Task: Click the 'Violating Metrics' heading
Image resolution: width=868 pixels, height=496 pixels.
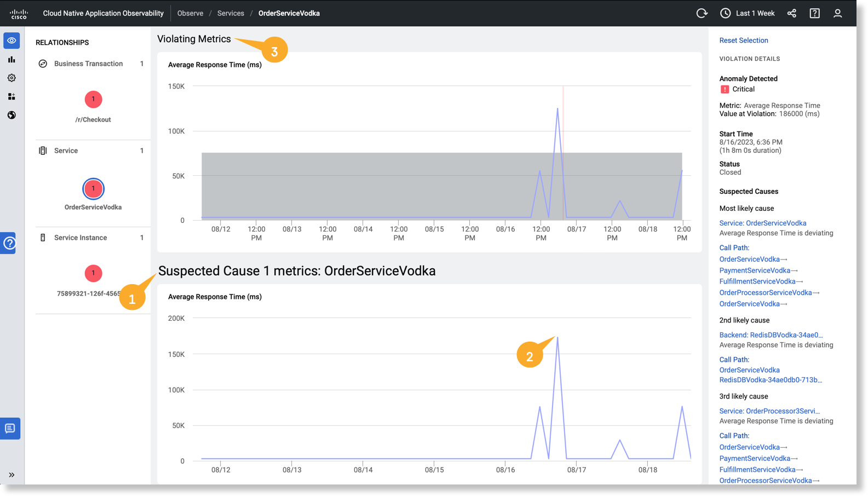Action: [x=194, y=39]
